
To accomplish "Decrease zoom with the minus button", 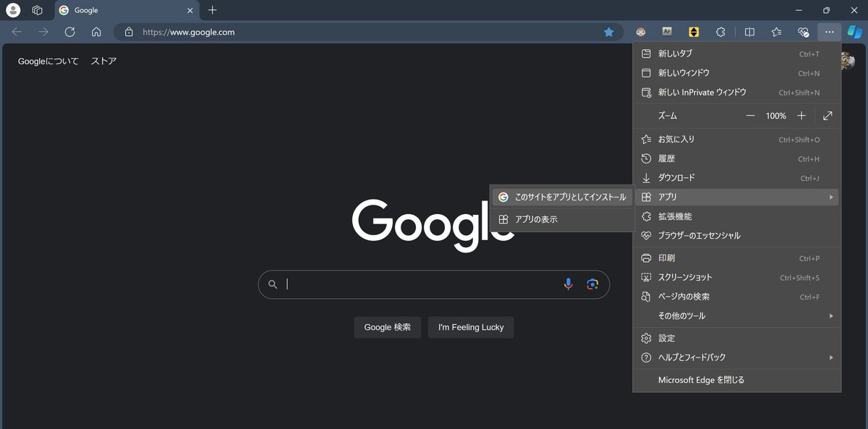I will (751, 116).
